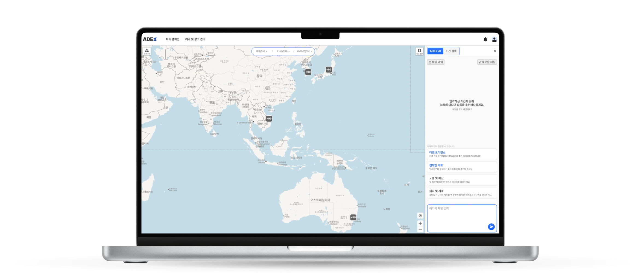The image size is (644, 274).
Task: Switch to ADeX AI mode
Action: [435, 51]
